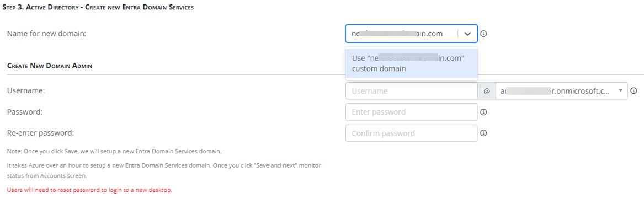
Task: Click the small triangle arrow of suffix selector
Action: click(x=620, y=90)
